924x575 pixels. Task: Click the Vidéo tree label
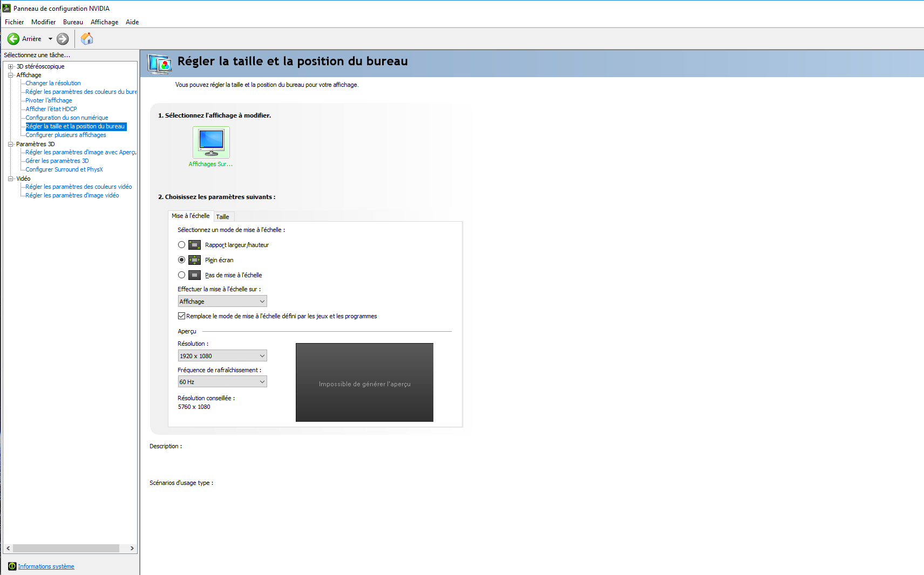[x=23, y=179]
